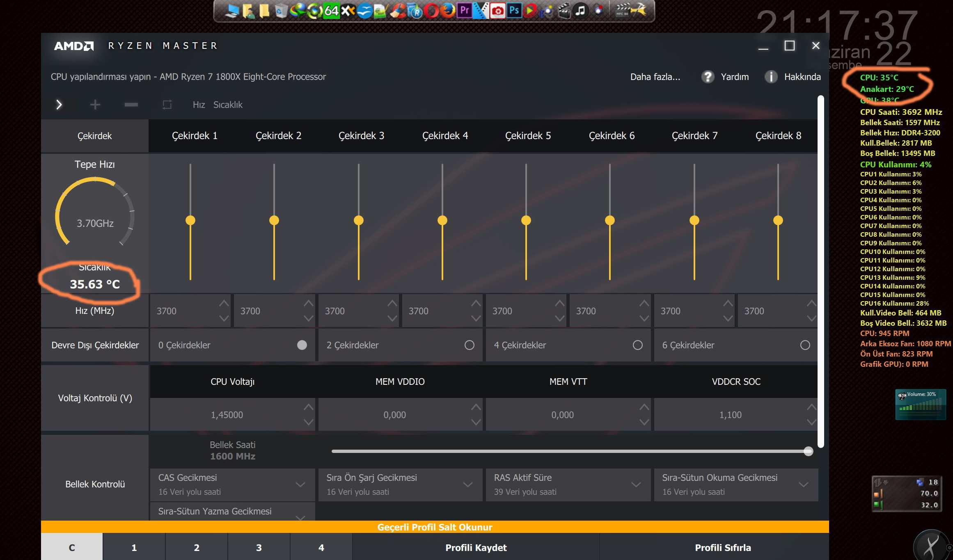Select the Hız view tab

click(x=199, y=105)
